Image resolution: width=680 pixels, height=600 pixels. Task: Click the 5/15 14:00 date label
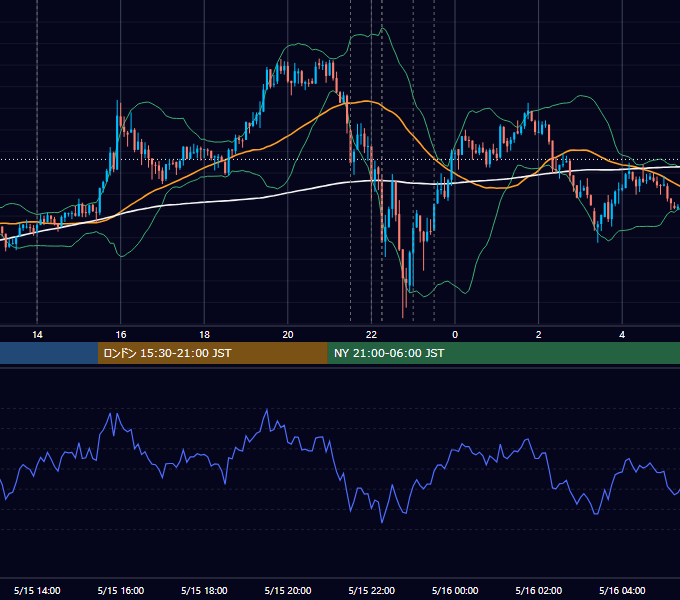click(37, 590)
